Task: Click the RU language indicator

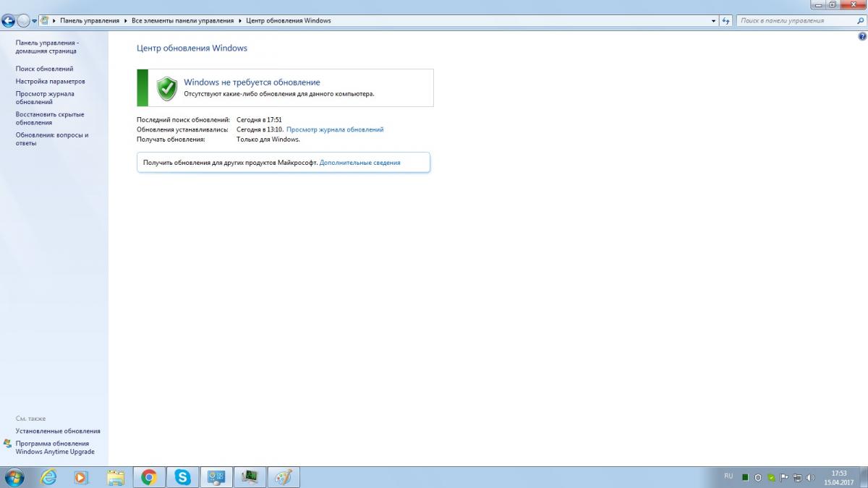Action: [x=728, y=476]
